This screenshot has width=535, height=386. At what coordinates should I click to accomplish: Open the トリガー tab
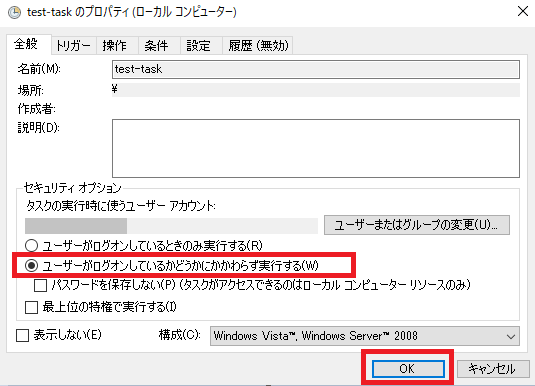(x=73, y=45)
